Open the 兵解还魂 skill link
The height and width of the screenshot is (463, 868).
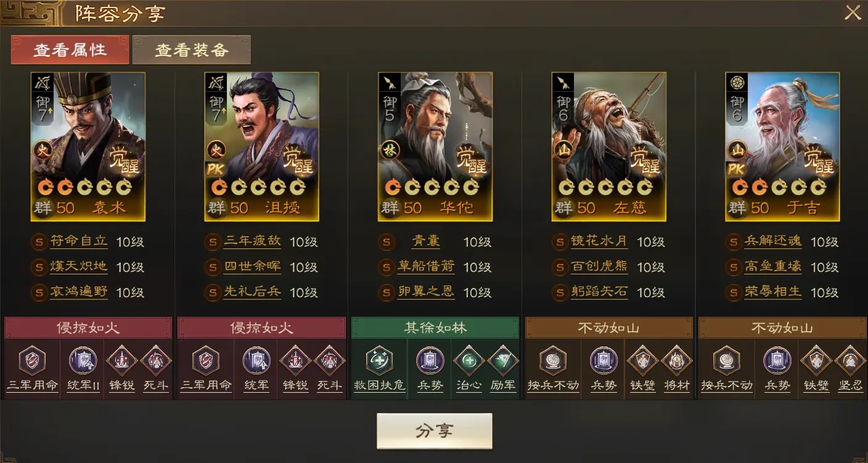(x=773, y=241)
